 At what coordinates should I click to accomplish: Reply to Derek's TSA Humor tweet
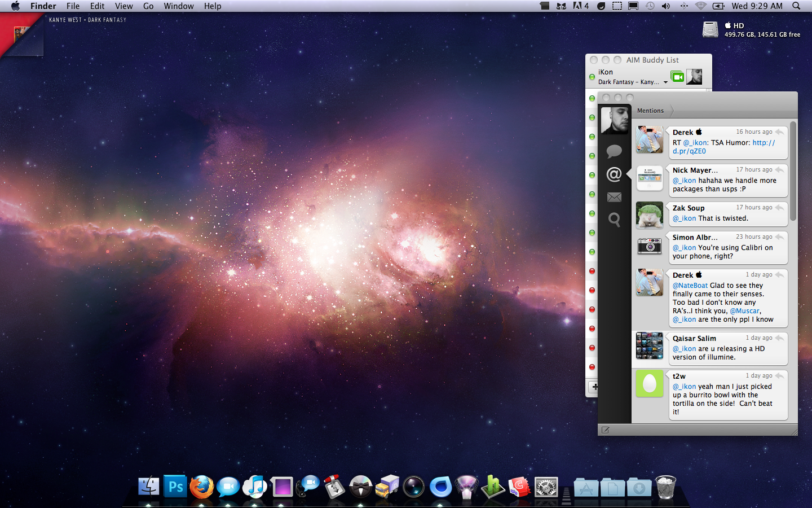[779, 132]
